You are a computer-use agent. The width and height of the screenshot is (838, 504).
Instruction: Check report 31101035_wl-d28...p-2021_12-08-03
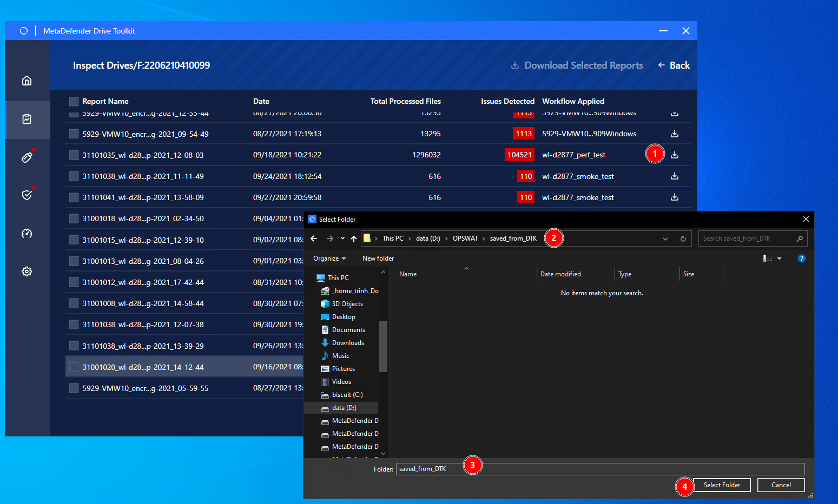[x=74, y=155]
